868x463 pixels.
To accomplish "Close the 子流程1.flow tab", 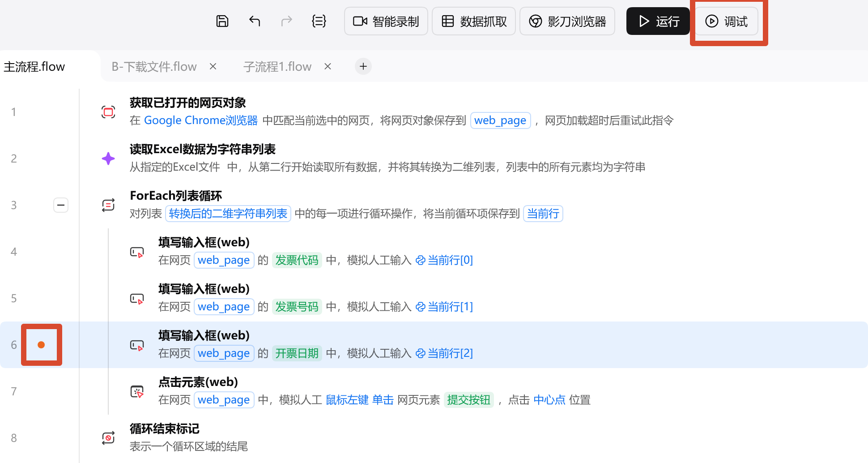I will [328, 66].
